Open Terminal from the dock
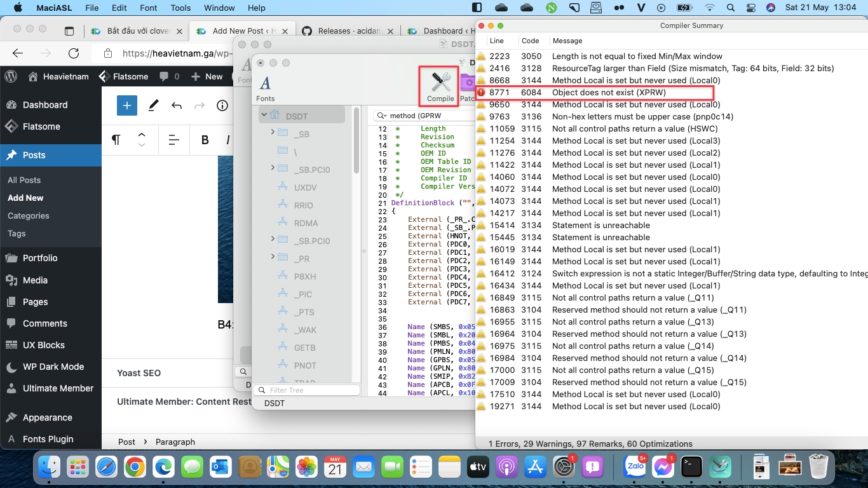 click(691, 467)
